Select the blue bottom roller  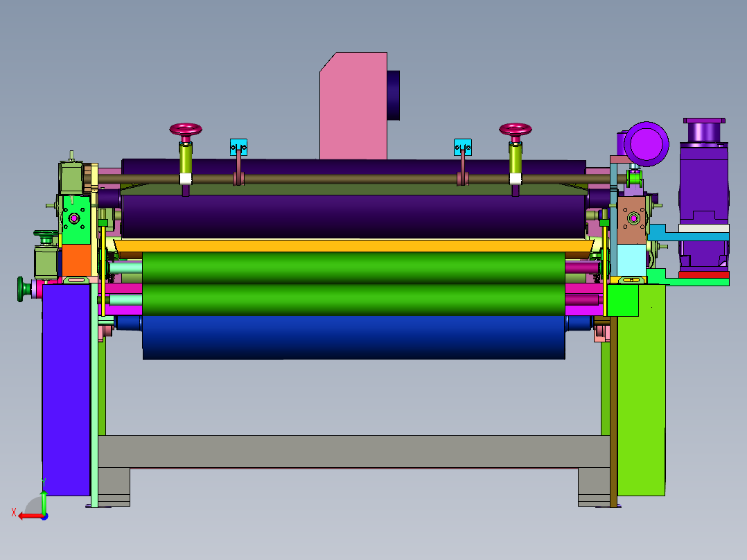pos(353,338)
